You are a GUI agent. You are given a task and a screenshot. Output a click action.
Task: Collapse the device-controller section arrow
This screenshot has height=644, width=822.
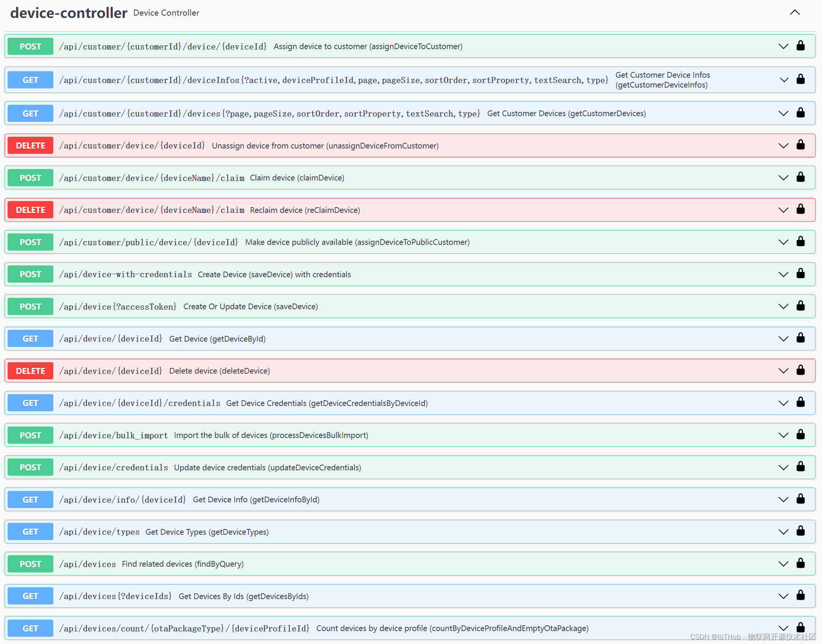coord(795,13)
